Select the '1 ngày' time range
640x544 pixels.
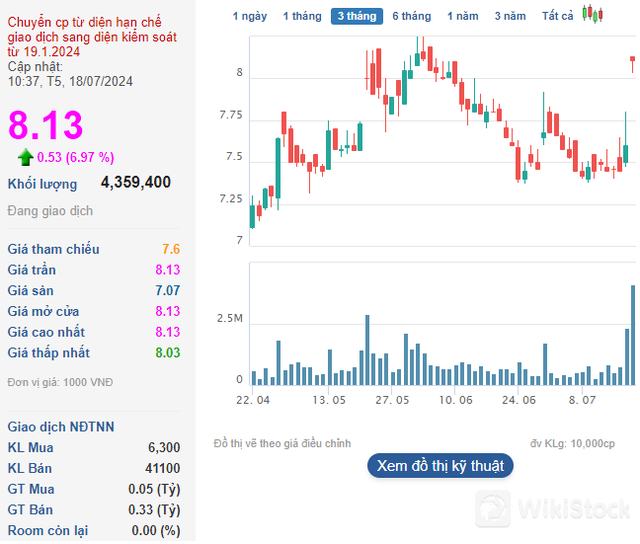pyautogui.click(x=249, y=16)
